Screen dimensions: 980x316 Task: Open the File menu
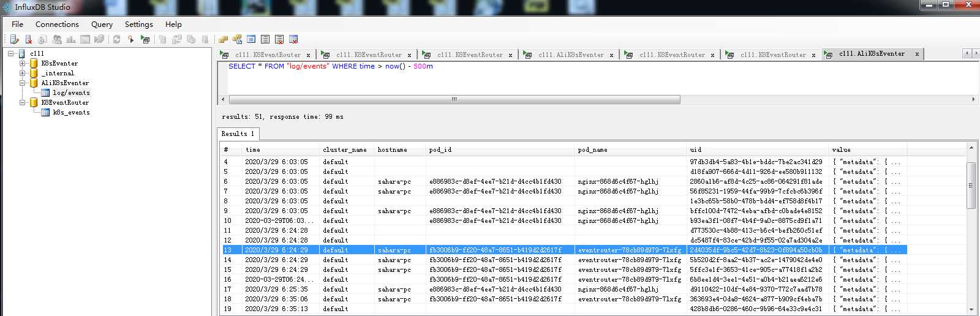[17, 24]
